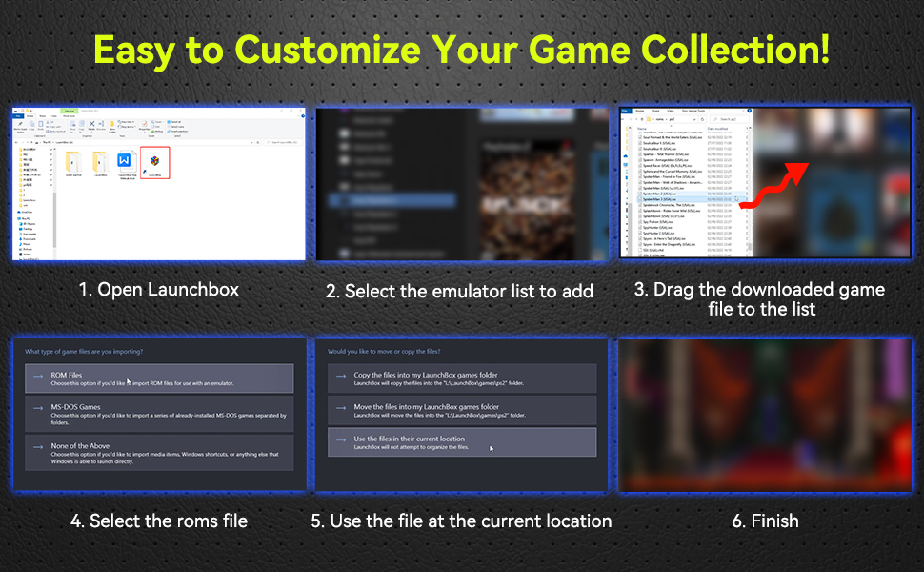Click the New folder icon in the ribbon
This screenshot has width=924, height=572.
(x=112, y=126)
